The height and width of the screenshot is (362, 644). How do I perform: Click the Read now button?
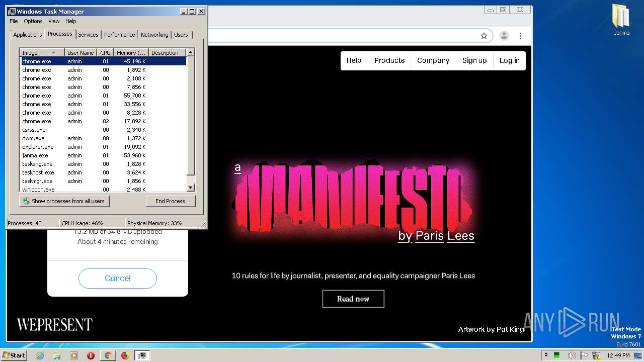tap(353, 299)
